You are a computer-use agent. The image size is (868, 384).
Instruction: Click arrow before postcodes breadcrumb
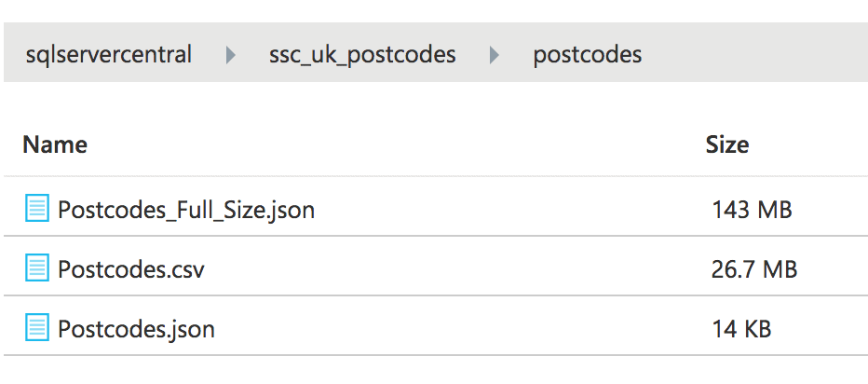(495, 55)
